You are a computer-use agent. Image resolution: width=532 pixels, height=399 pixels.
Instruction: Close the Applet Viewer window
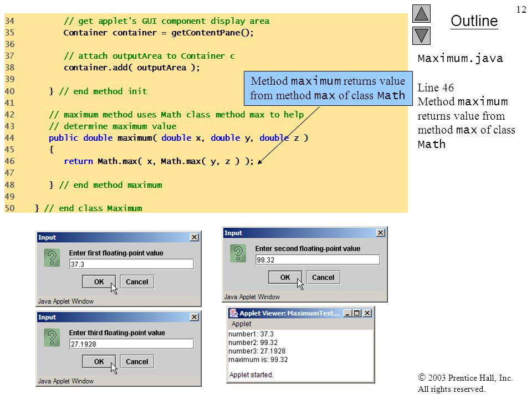367,313
